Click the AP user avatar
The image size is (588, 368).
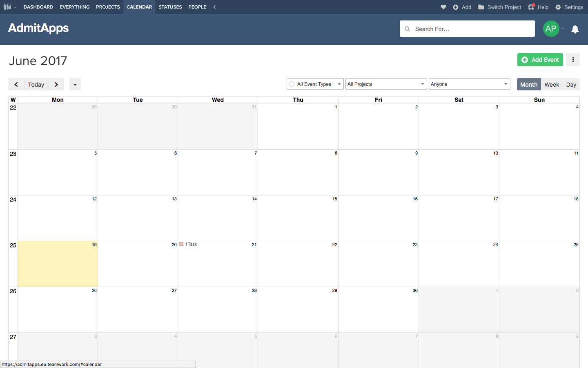[551, 29]
